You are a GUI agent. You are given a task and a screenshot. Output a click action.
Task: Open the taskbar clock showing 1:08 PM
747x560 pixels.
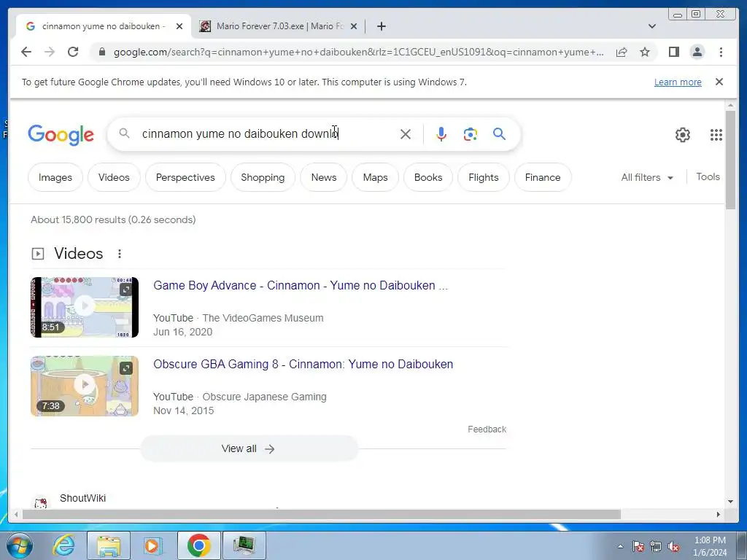click(x=710, y=546)
